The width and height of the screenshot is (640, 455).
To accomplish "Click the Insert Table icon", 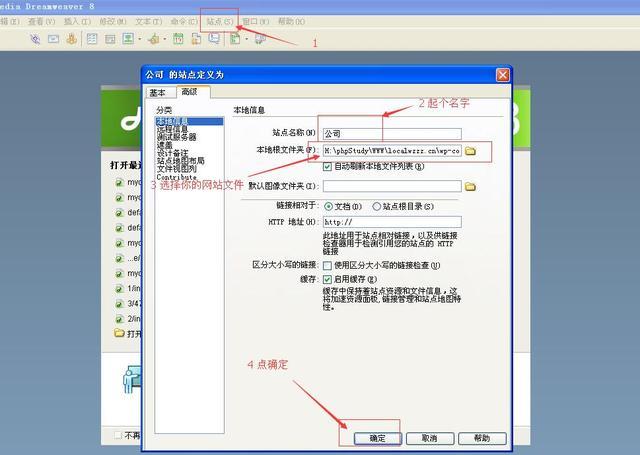I will 92,39.
